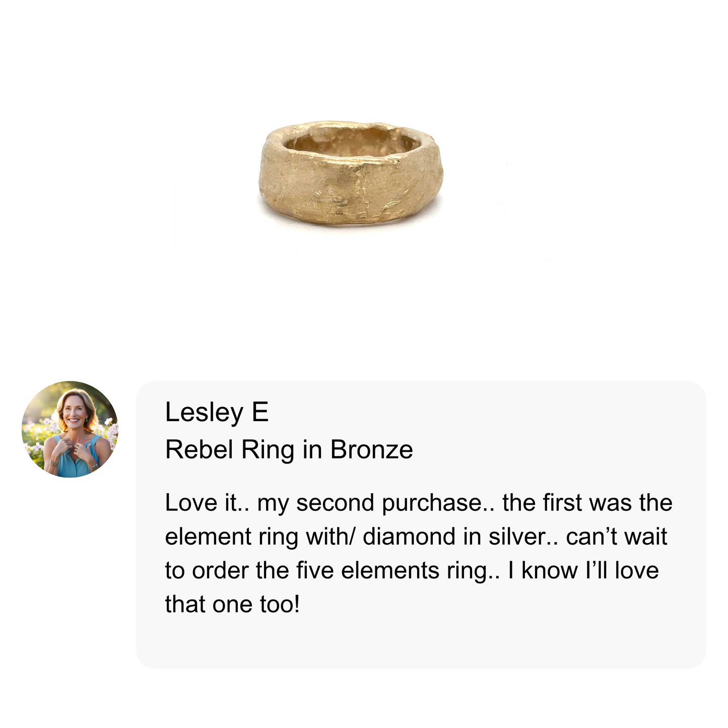Click "I know I'll love" in review
The image size is (728, 728).
click(583, 570)
